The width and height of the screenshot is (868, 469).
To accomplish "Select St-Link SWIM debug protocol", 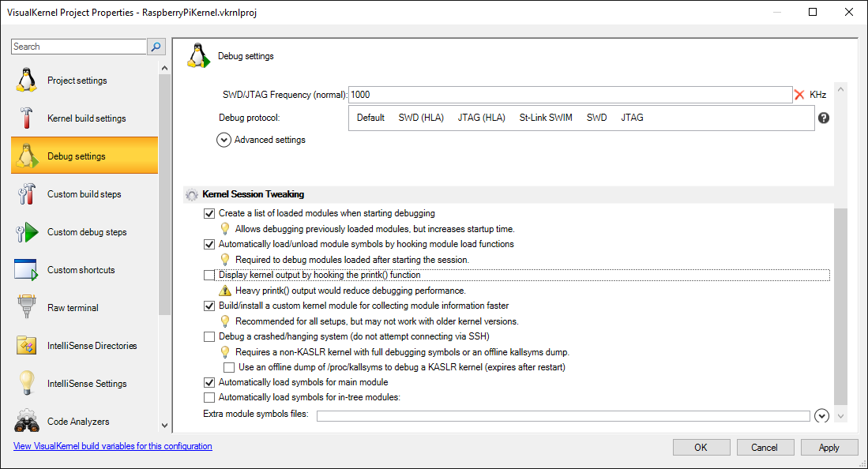I will 546,118.
